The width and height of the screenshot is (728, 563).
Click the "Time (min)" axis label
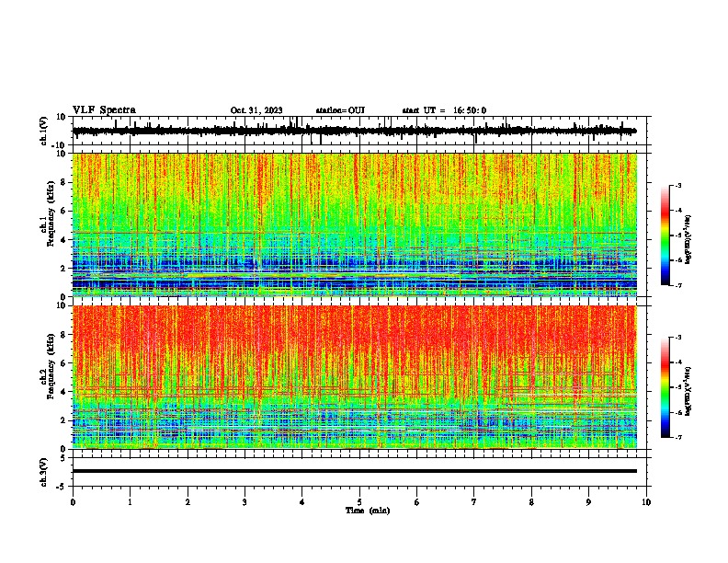tap(368, 511)
